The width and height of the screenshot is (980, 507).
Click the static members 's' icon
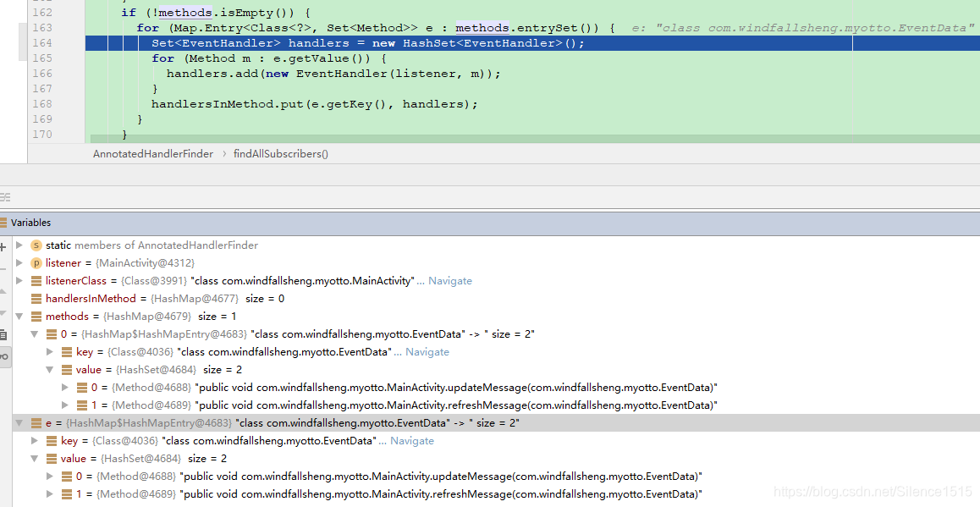coord(36,245)
